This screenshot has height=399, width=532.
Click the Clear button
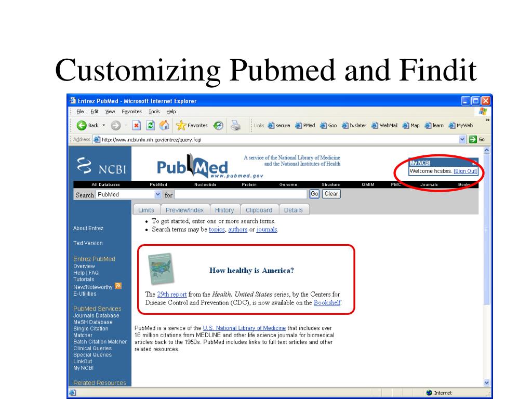click(331, 194)
